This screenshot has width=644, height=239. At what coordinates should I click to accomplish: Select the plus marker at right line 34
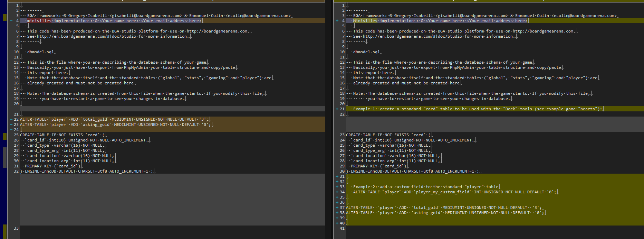click(x=337, y=192)
